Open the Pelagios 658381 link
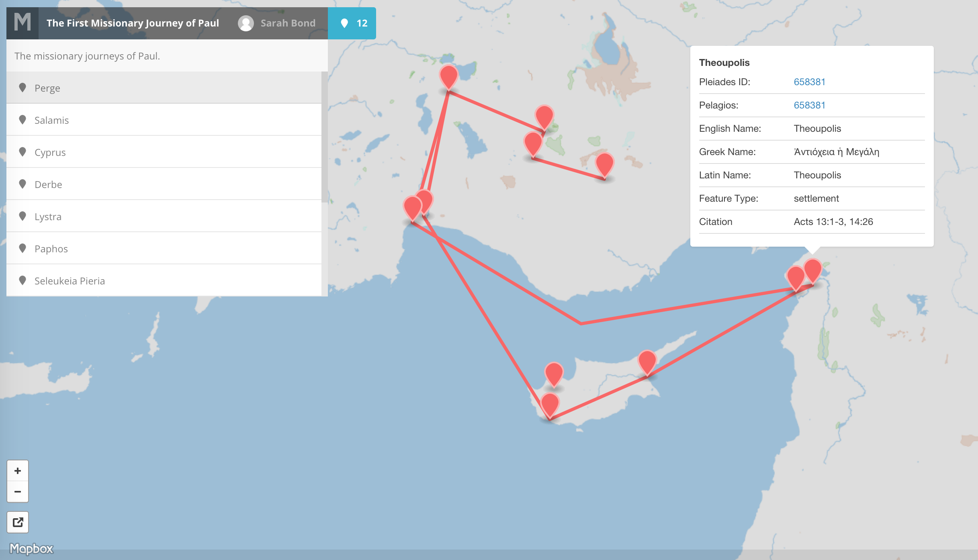 tap(809, 105)
